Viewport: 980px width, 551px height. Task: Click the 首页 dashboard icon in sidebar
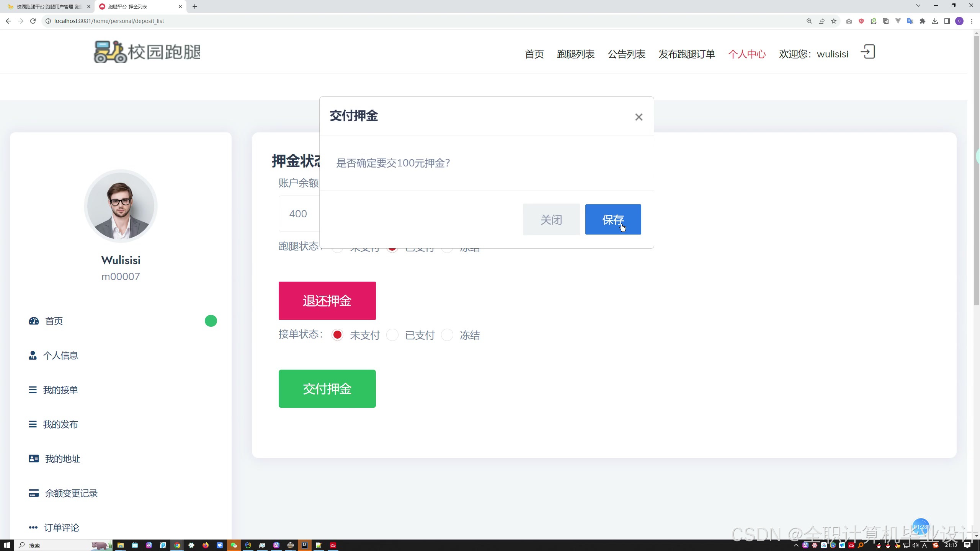(x=34, y=321)
